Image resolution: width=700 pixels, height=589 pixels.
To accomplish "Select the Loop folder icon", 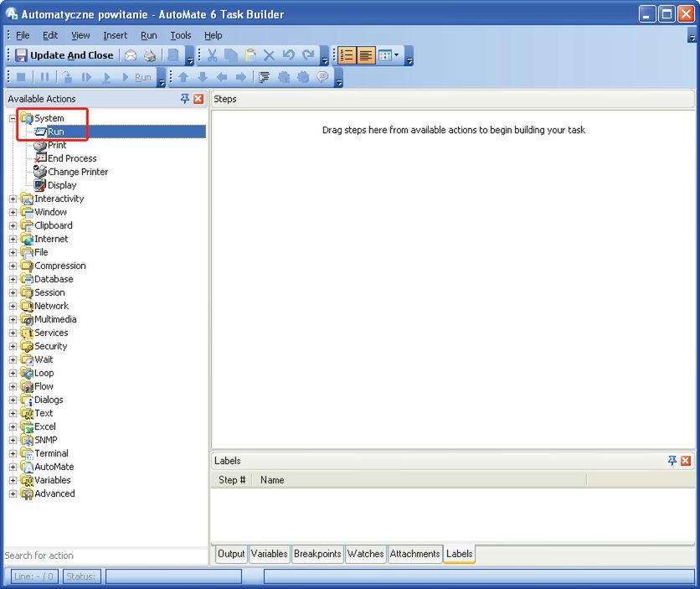I will 27,374.
